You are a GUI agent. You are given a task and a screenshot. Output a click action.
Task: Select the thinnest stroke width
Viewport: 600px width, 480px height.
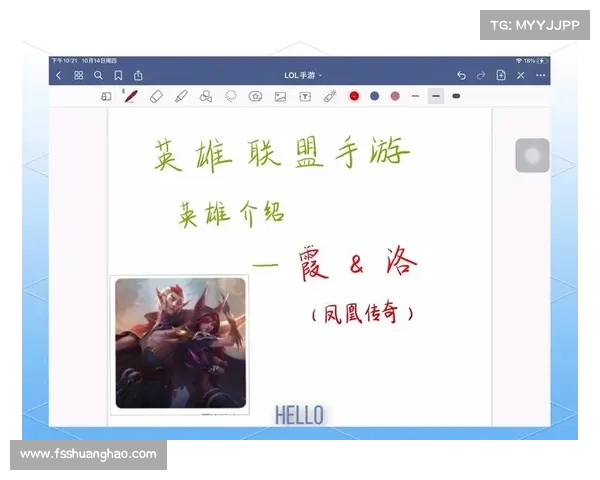416,96
